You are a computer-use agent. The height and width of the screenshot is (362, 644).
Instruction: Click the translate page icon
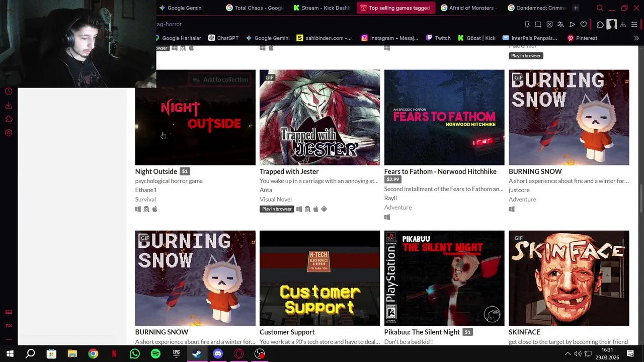[560, 24]
